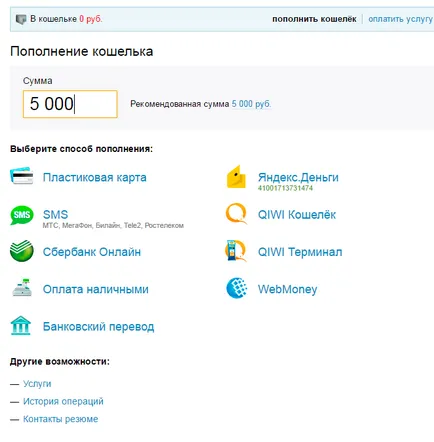Click the QIWI Терминал kiosk icon
Viewport: 434px width, 442px height.
tap(236, 251)
